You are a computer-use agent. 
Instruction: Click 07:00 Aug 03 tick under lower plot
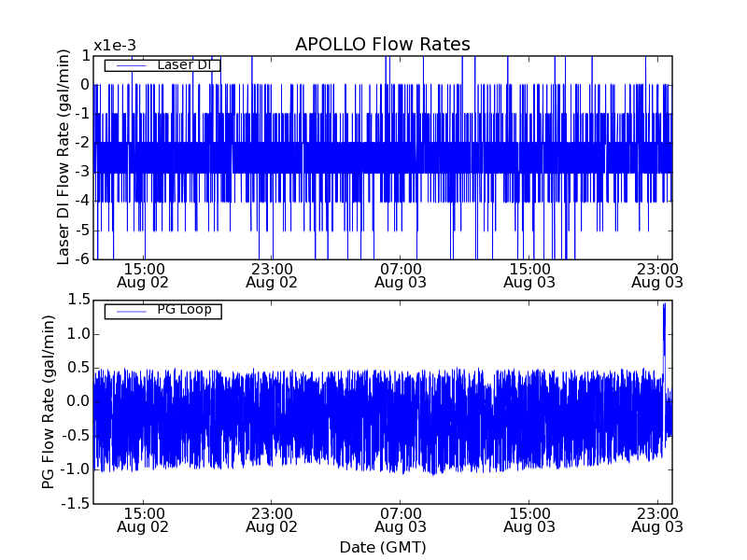[401, 520]
